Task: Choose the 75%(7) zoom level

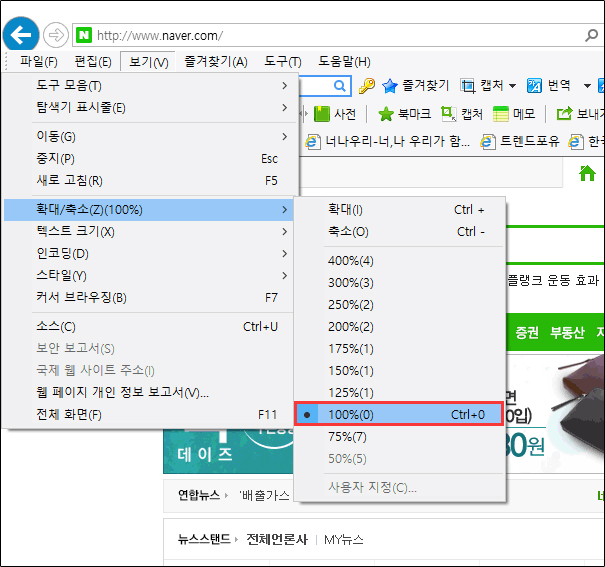Action: [x=347, y=436]
